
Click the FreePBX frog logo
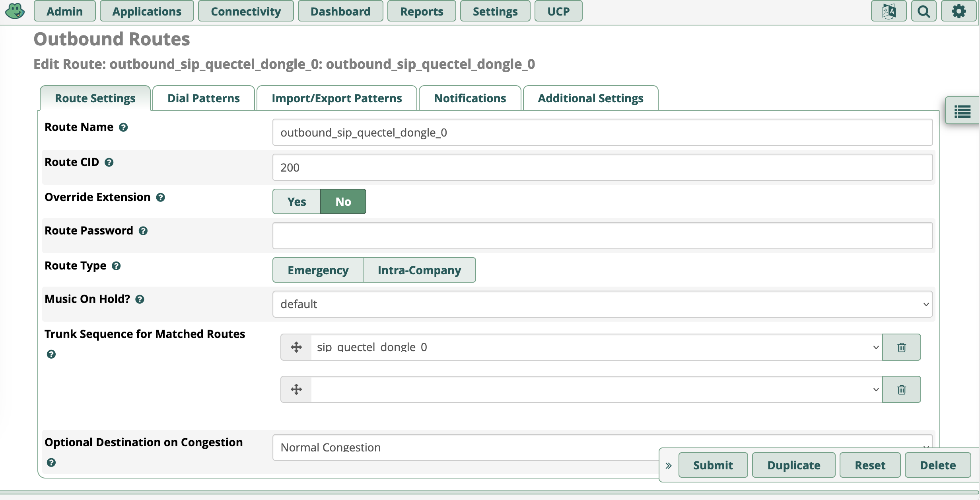click(x=15, y=11)
